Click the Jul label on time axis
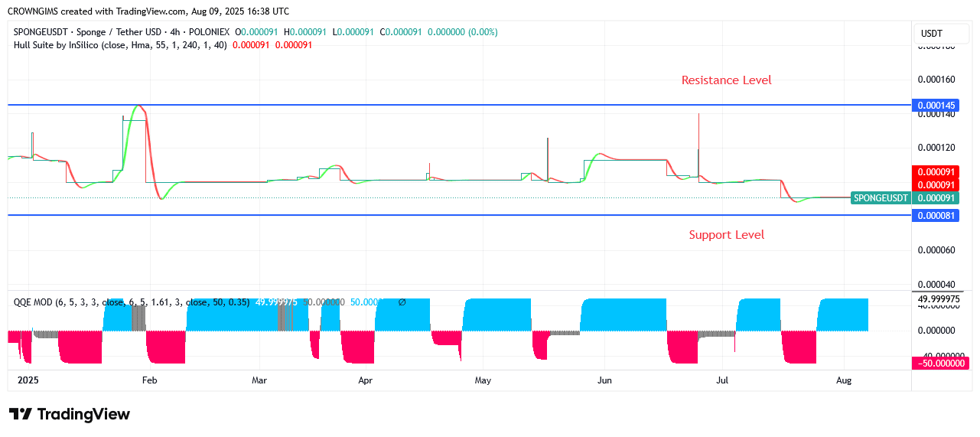This screenshot has width=980, height=437. point(721,380)
